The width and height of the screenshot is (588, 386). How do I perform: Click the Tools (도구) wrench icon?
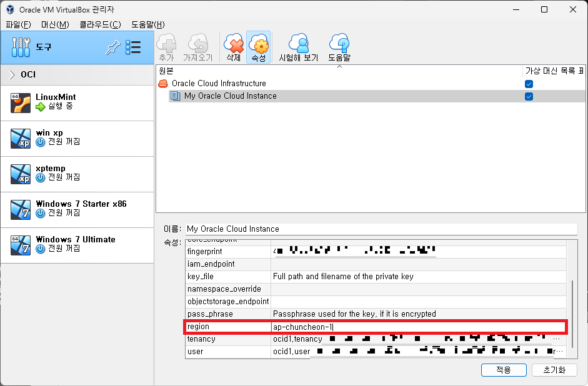click(21, 47)
